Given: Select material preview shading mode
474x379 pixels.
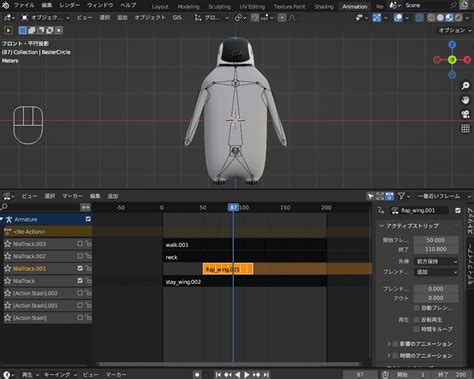Looking at the screenshot, I should [449, 18].
